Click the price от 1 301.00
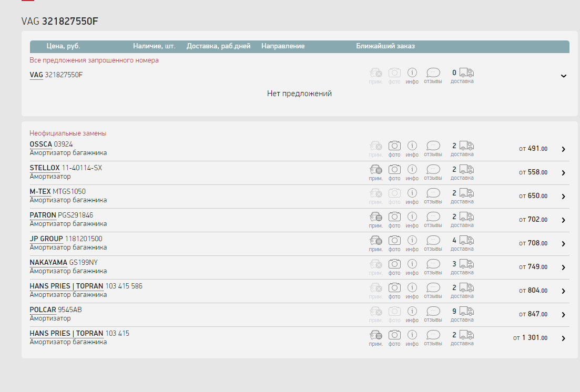 click(x=530, y=338)
